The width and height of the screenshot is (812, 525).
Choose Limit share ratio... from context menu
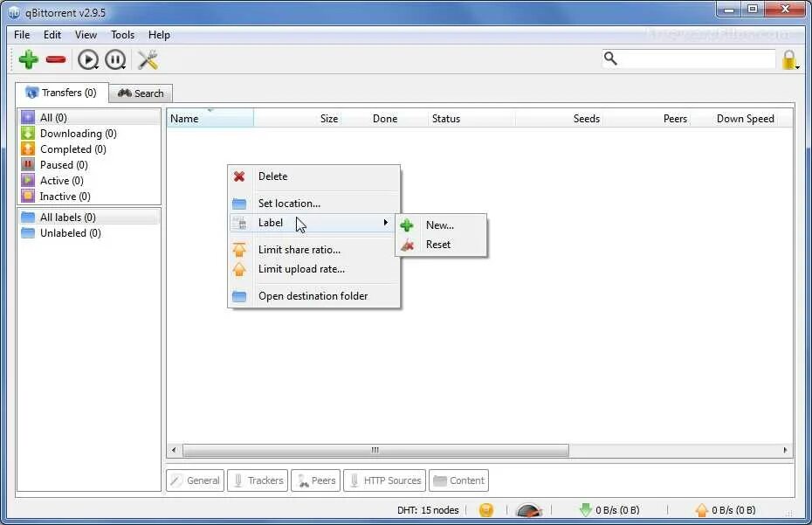(313, 250)
